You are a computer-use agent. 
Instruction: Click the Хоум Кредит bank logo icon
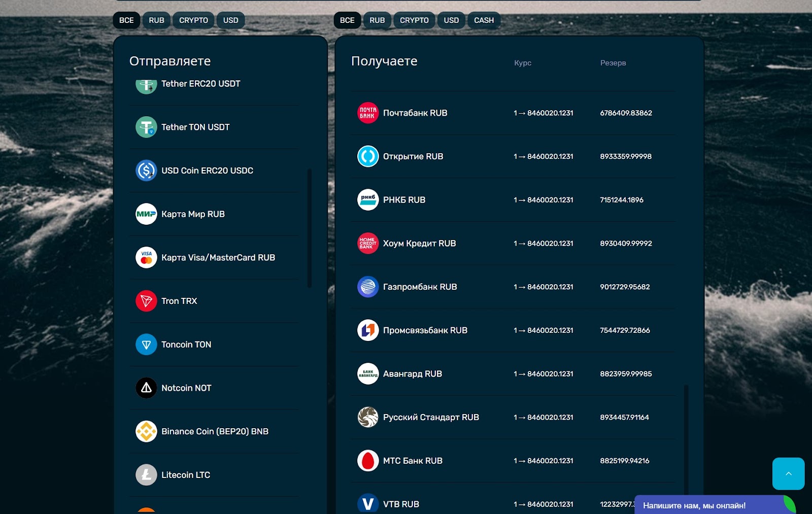[x=368, y=244]
